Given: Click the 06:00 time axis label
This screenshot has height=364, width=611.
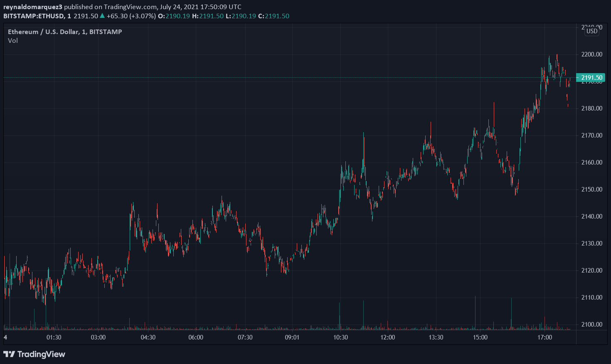Looking at the screenshot, I should coord(196,337).
